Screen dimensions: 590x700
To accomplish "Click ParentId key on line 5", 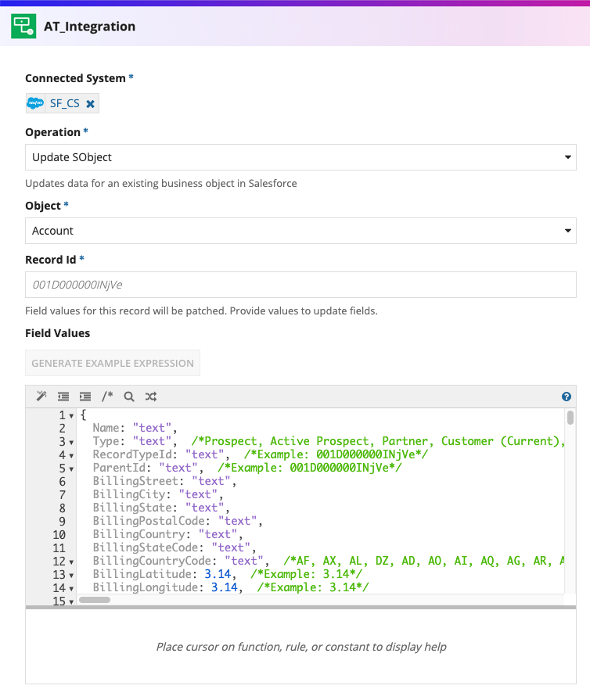I will 119,468.
